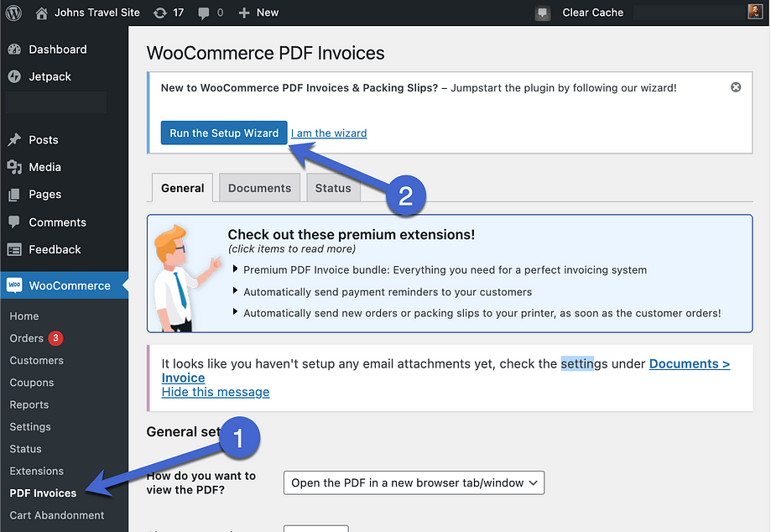Viewport: 771px width, 532px height.
Task: Open the PDF view mode dropdown
Action: click(414, 482)
